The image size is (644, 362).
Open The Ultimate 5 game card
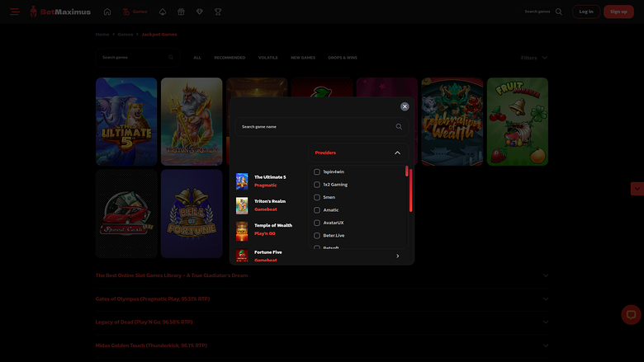(126, 122)
